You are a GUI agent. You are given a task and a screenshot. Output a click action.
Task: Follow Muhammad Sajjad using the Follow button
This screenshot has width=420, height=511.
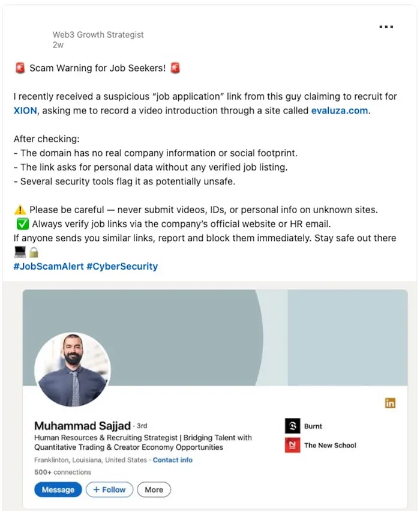tap(109, 490)
